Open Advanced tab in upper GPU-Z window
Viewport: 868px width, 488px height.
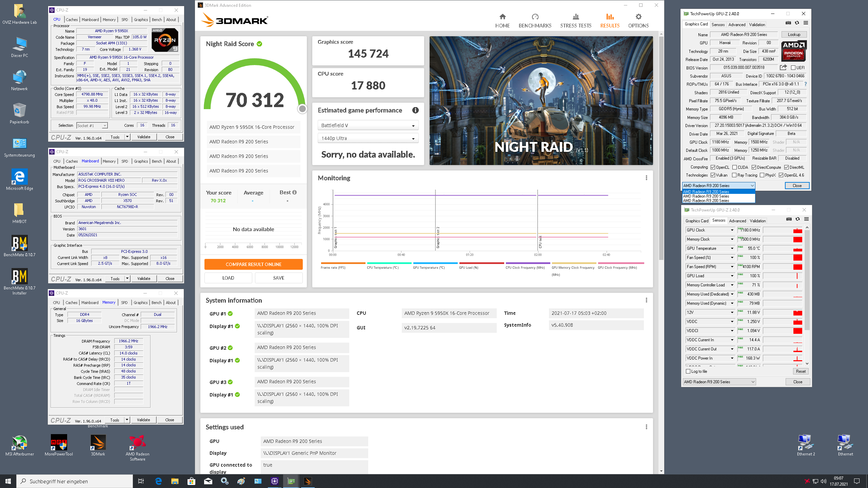click(737, 25)
